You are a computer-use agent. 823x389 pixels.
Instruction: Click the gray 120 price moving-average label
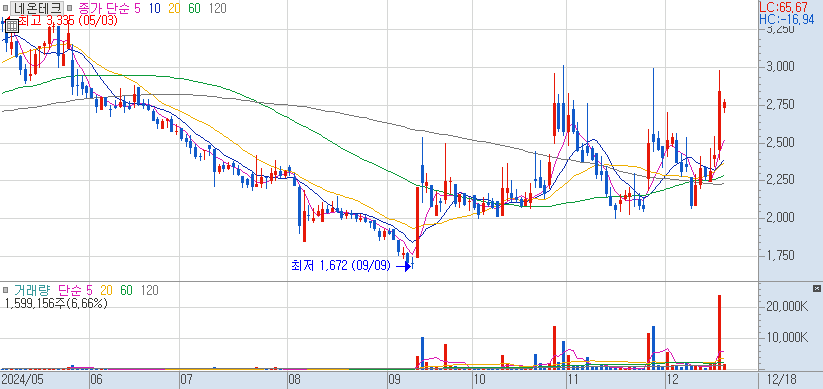[x=217, y=8]
